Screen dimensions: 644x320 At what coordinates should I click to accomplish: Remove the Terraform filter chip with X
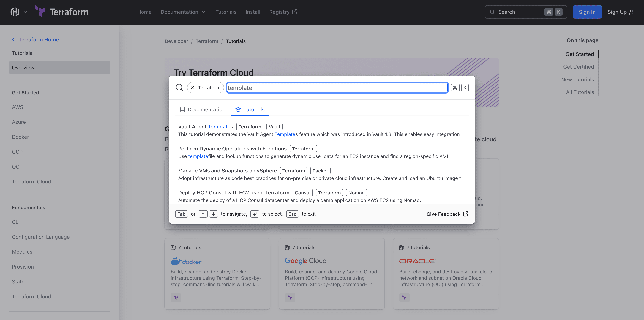[192, 87]
